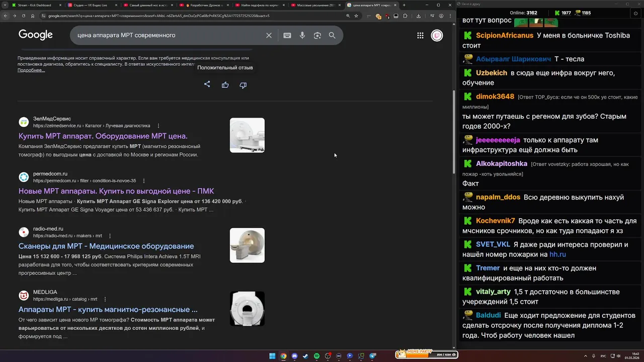This screenshot has height=362, width=644.
Task: Click the magnifier search button
Action: [x=332, y=35]
